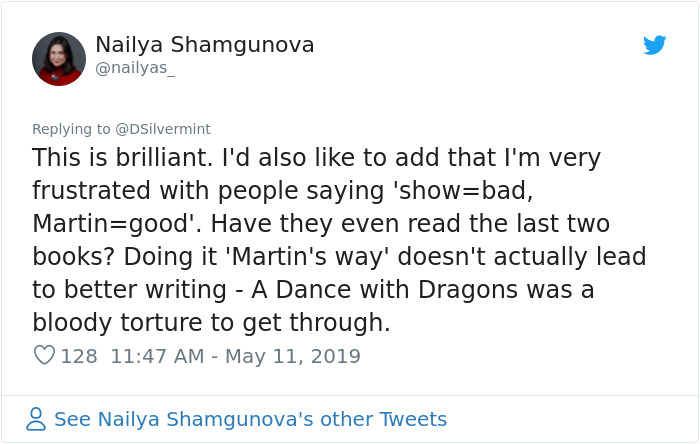Image resolution: width=700 pixels, height=444 pixels.
Task: Click the 'Replying to' label
Action: pos(71,129)
